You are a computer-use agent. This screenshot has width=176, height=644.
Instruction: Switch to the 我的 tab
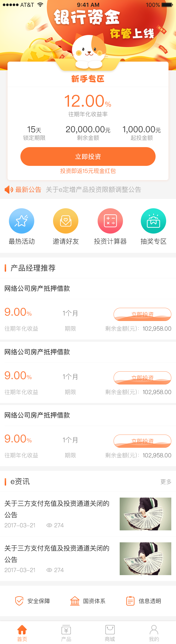click(x=153, y=631)
